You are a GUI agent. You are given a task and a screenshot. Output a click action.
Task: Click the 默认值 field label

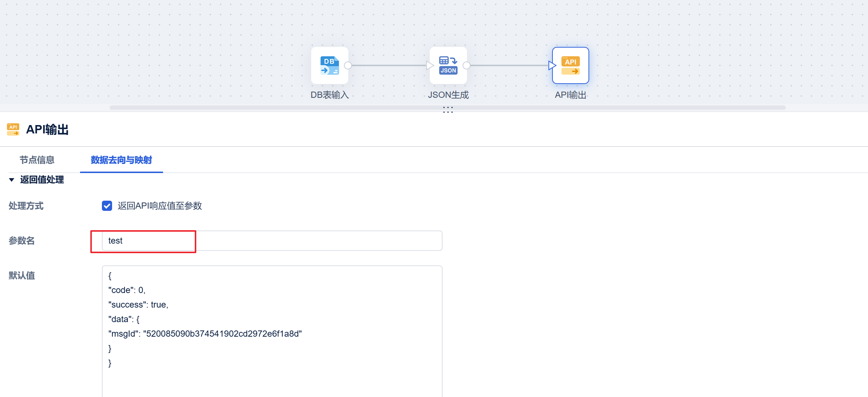(21, 276)
